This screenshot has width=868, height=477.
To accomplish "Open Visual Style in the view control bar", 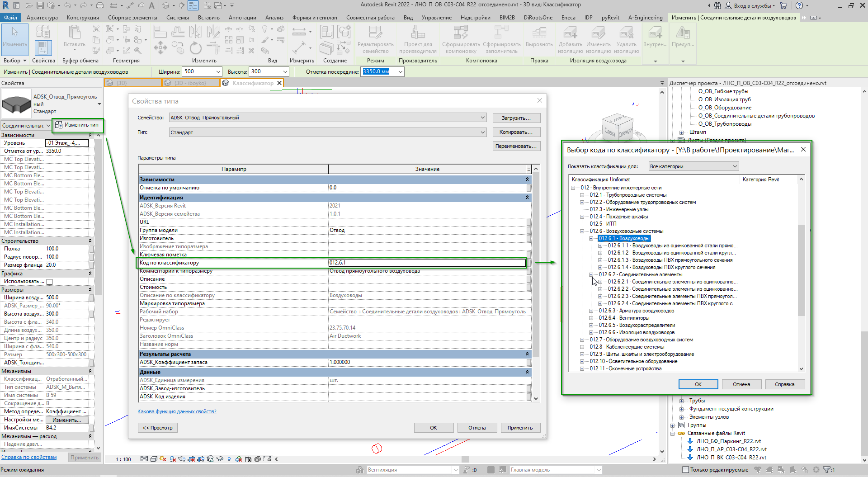I will [154, 459].
